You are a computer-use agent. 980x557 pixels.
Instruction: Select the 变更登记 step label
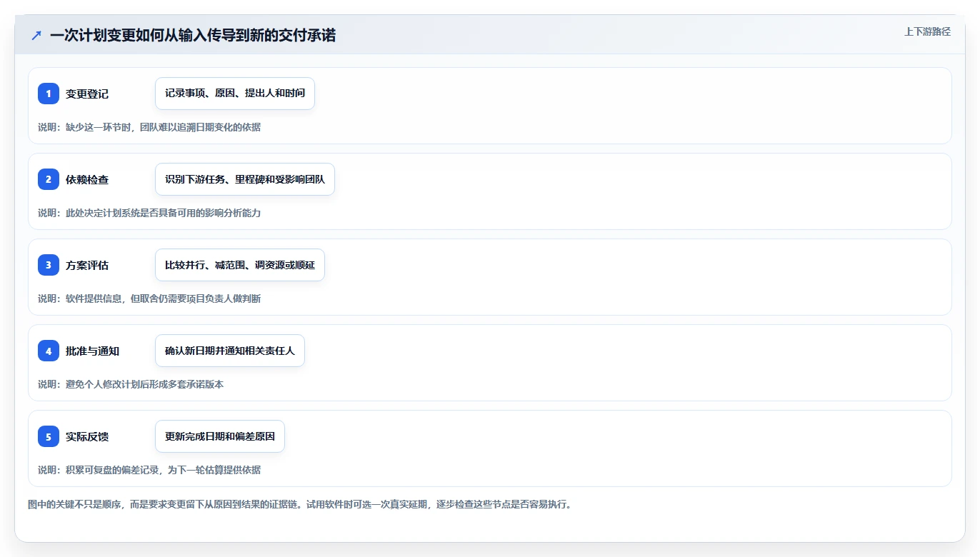pyautogui.click(x=87, y=94)
